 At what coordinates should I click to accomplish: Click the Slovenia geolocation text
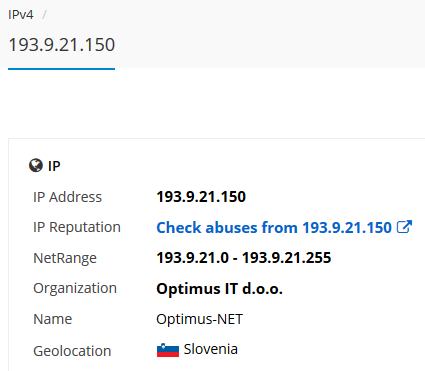[210, 349]
